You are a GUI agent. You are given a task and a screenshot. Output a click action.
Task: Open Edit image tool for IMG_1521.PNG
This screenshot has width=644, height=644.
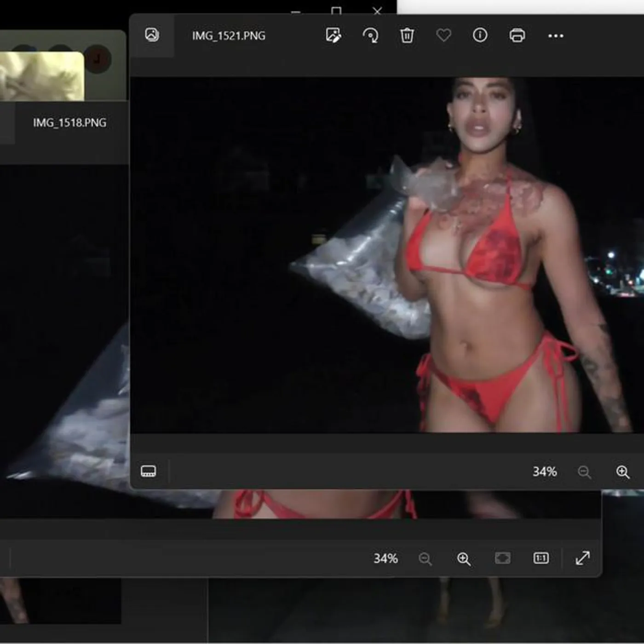(x=333, y=35)
